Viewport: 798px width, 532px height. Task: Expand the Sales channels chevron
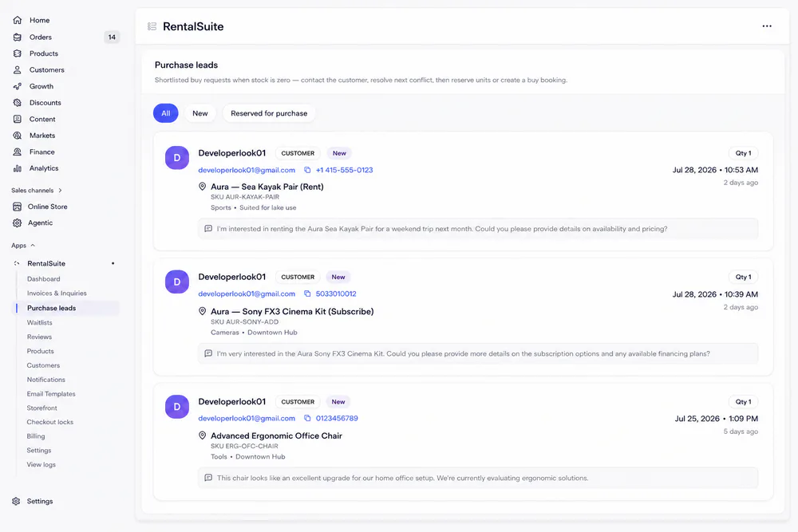click(60, 190)
